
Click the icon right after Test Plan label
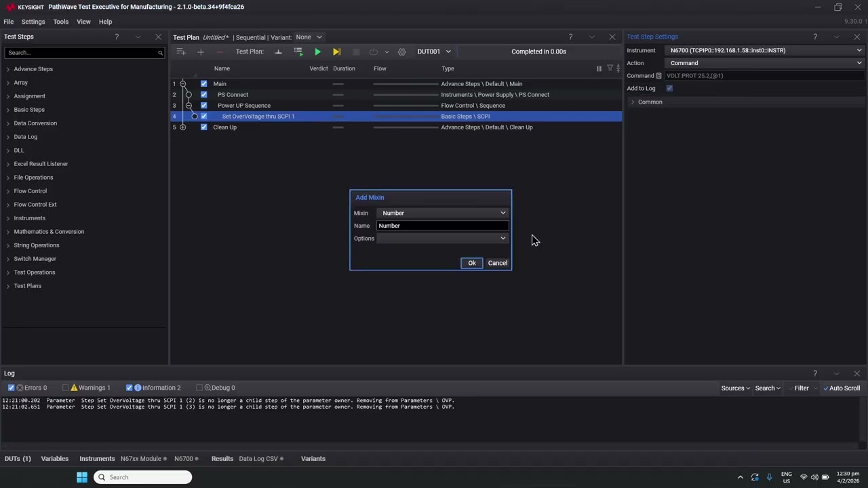coord(278,52)
